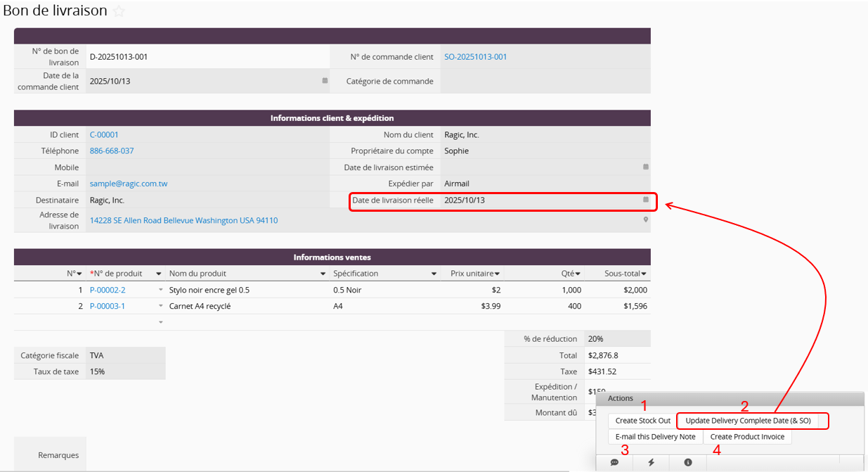Open the info circle tab
The image size is (868, 472).
[x=687, y=462]
